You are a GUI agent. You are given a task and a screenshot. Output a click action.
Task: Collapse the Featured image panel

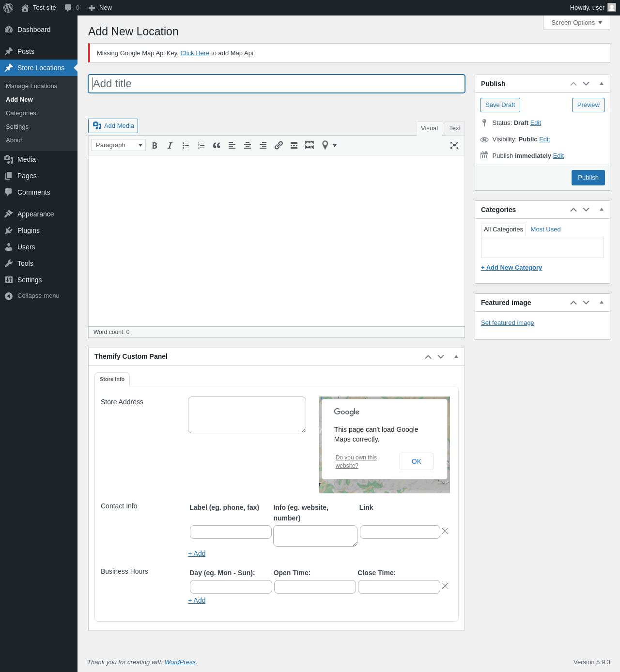pos(602,303)
